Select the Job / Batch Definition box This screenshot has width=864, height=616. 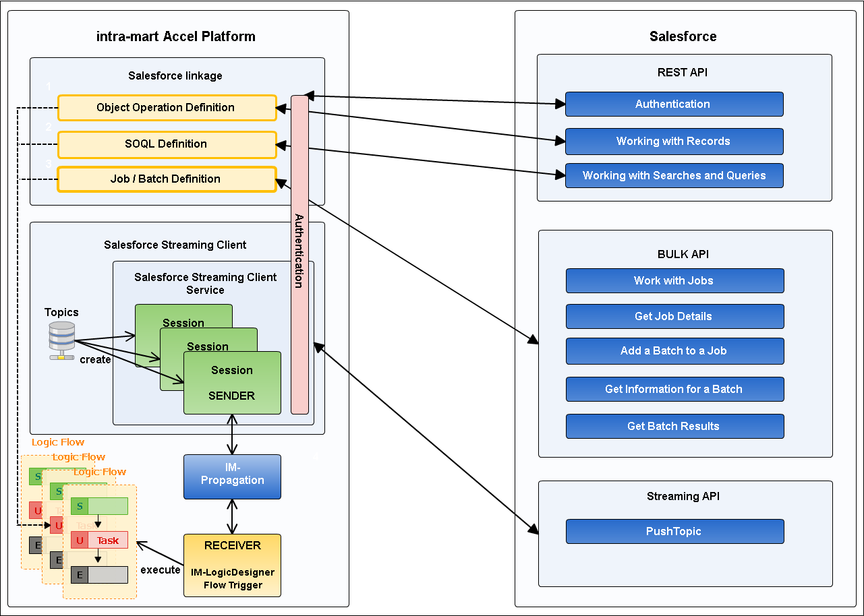point(167,179)
